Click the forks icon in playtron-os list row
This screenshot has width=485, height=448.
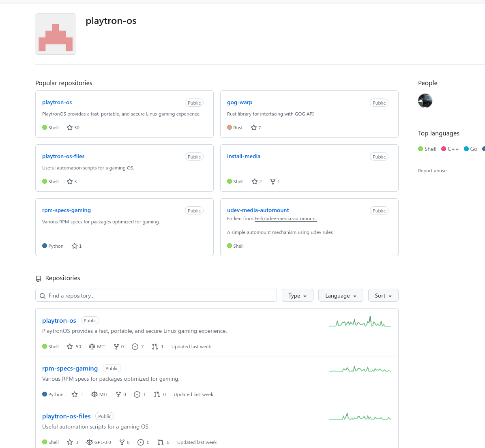[x=116, y=347]
